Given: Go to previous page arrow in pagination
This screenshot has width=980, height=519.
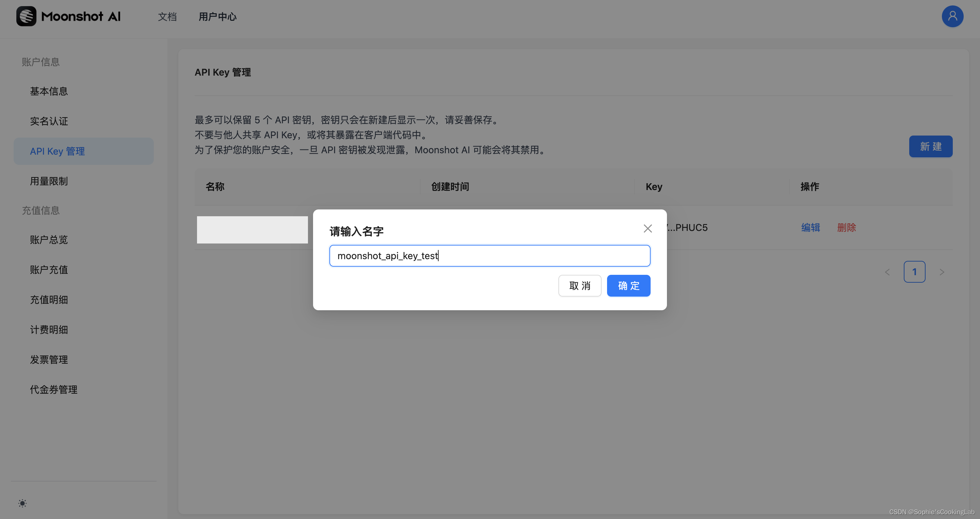Looking at the screenshot, I should click(x=887, y=272).
